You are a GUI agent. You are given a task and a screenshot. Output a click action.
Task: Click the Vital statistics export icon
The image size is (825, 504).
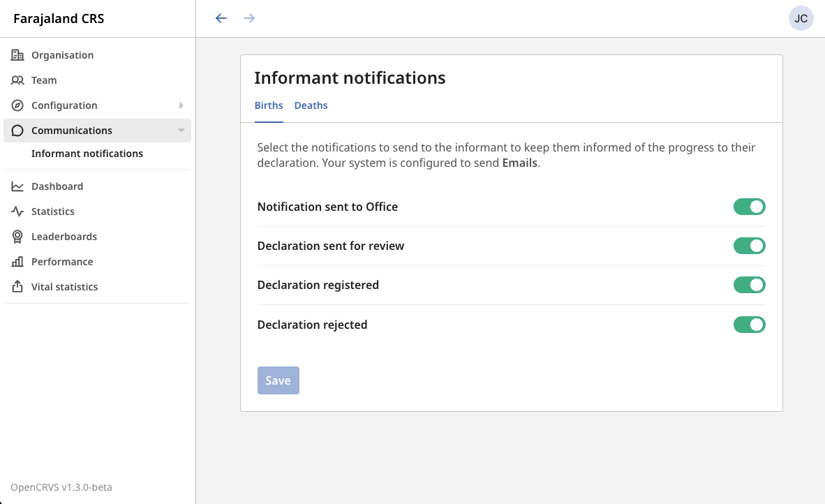[17, 287]
